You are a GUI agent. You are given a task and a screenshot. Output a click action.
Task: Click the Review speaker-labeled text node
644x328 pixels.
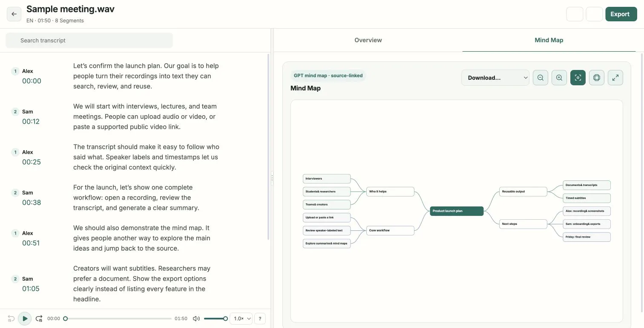point(327,230)
